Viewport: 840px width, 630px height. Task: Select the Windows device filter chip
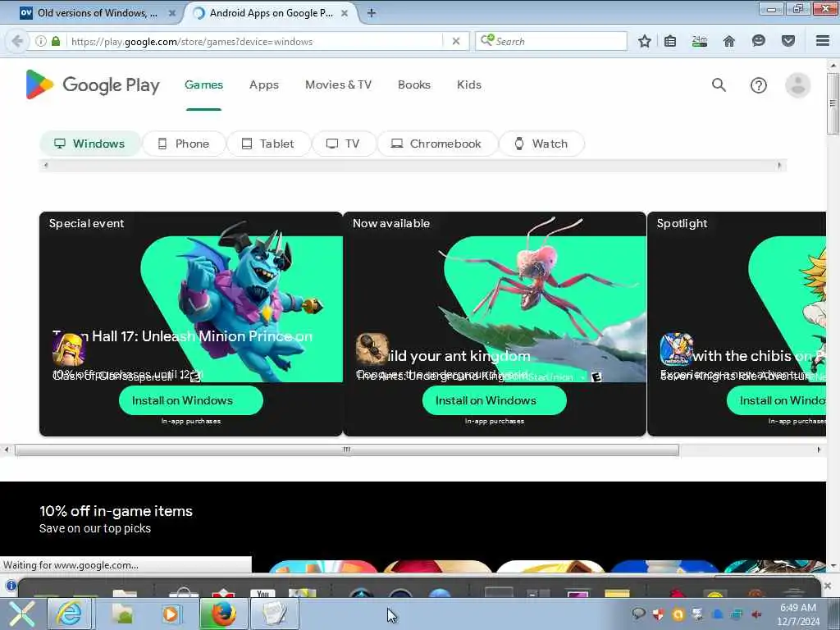(x=90, y=144)
